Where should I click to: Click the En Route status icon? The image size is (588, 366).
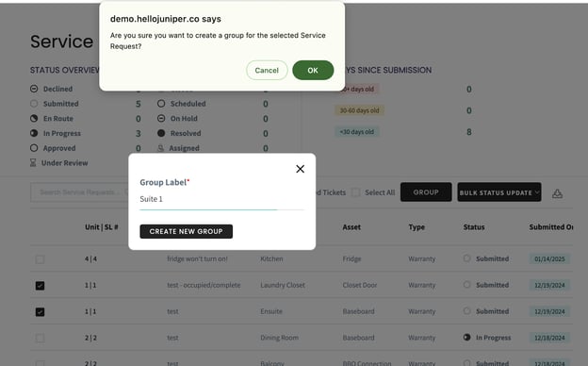[34, 119]
